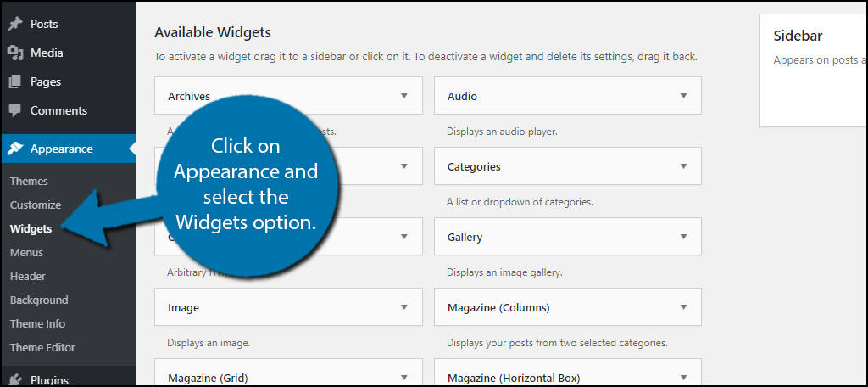Open Theme Info submenu link

click(37, 324)
